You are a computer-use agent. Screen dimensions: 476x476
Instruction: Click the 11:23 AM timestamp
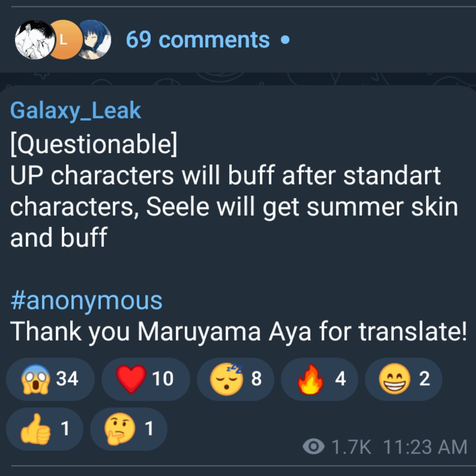point(425,447)
